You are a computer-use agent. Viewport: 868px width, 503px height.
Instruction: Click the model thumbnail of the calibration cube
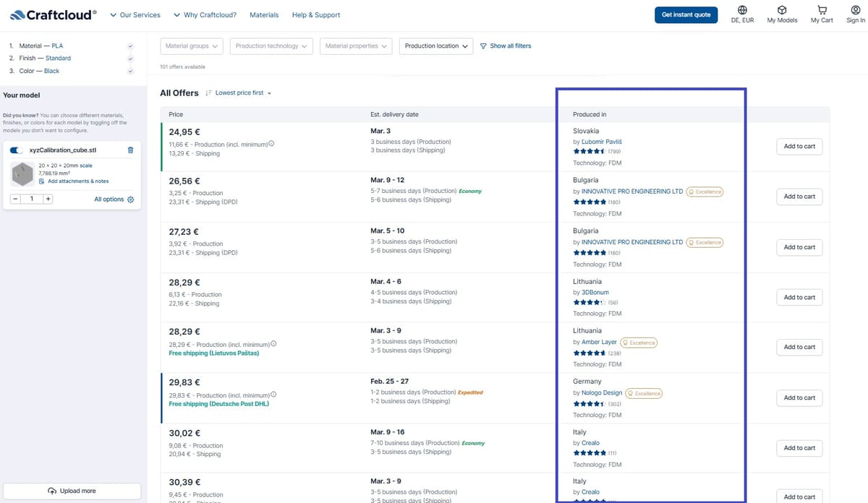pyautogui.click(x=23, y=173)
